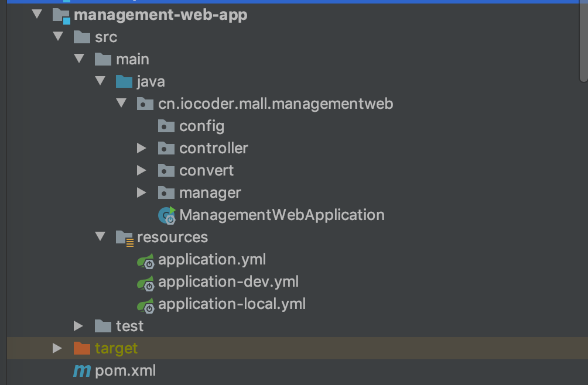This screenshot has height=385, width=588.
Task: Expand the manager package
Action: (x=141, y=193)
